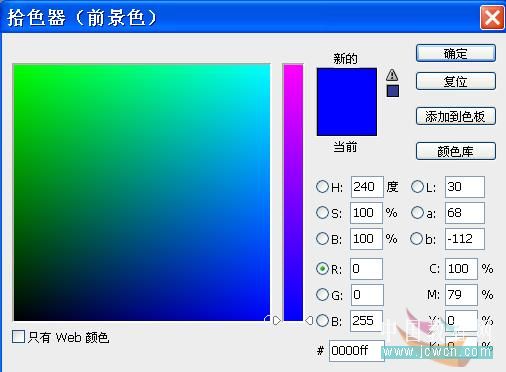Click the M field showing 79

[x=461, y=295]
